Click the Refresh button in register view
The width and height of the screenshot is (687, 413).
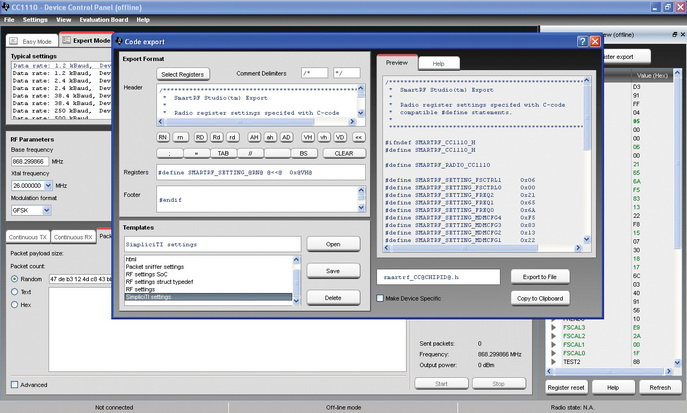(660, 387)
